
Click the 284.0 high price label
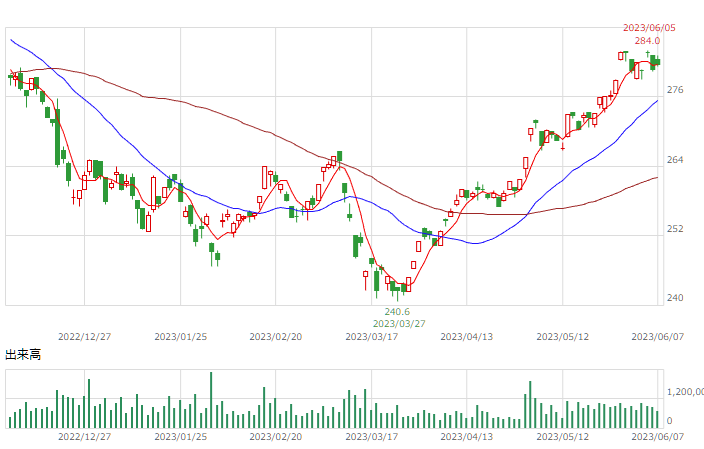tap(647, 41)
